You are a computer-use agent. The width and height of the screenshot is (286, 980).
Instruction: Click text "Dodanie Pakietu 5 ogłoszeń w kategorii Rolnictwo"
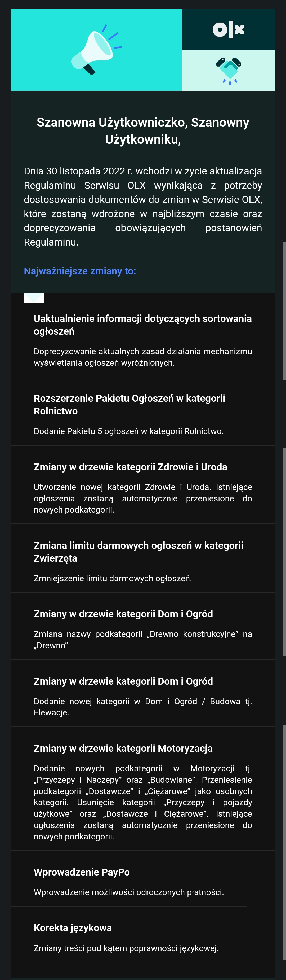pyautogui.click(x=129, y=431)
